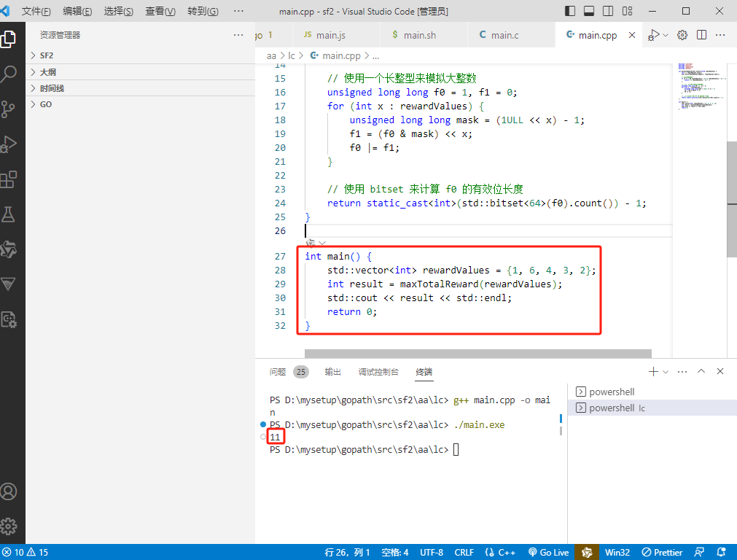737x560 pixels.
Task: Change encoding via UTF-8 status item
Action: pos(432,552)
